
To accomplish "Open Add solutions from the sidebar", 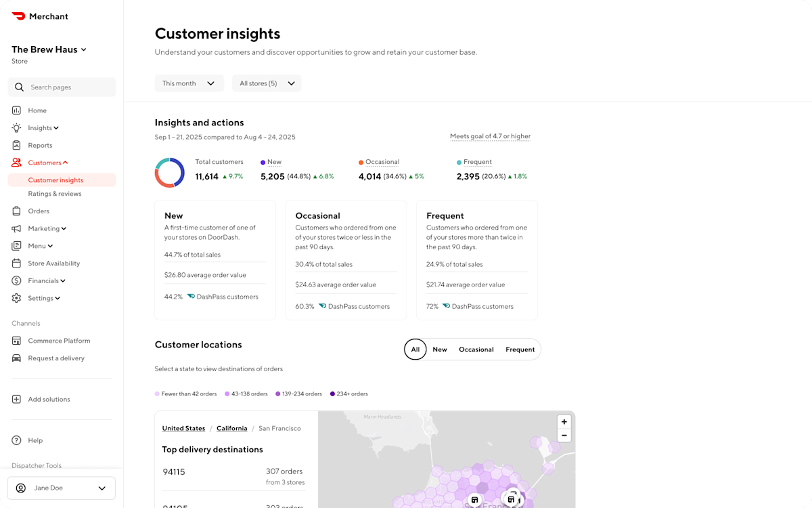I will click(16, 399).
